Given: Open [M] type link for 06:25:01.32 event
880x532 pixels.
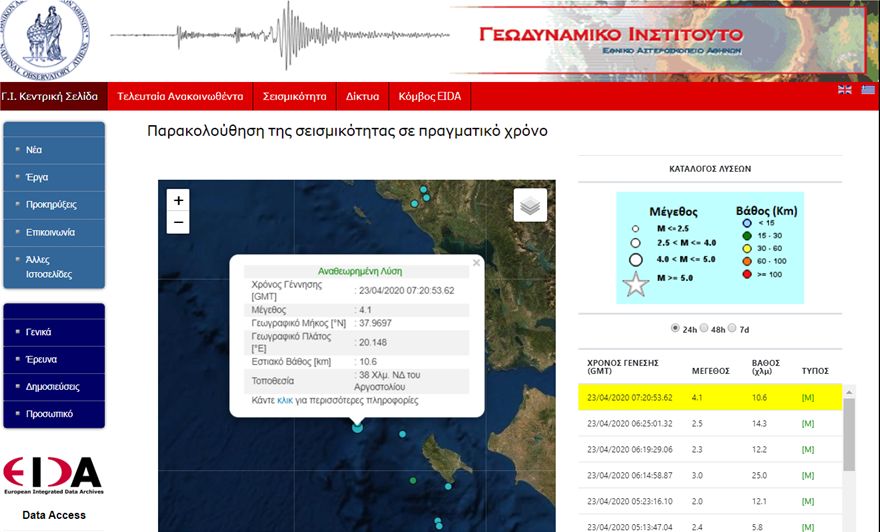Looking at the screenshot, I should pyautogui.click(x=808, y=424).
